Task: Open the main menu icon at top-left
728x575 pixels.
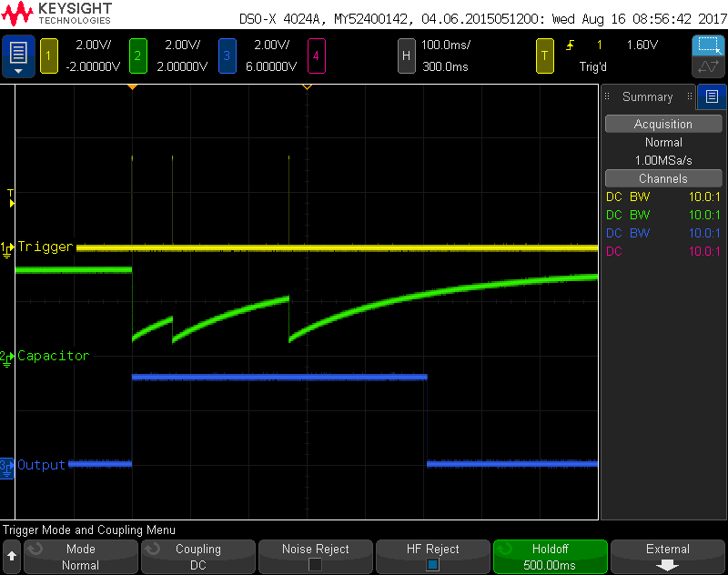Action: coord(18,55)
